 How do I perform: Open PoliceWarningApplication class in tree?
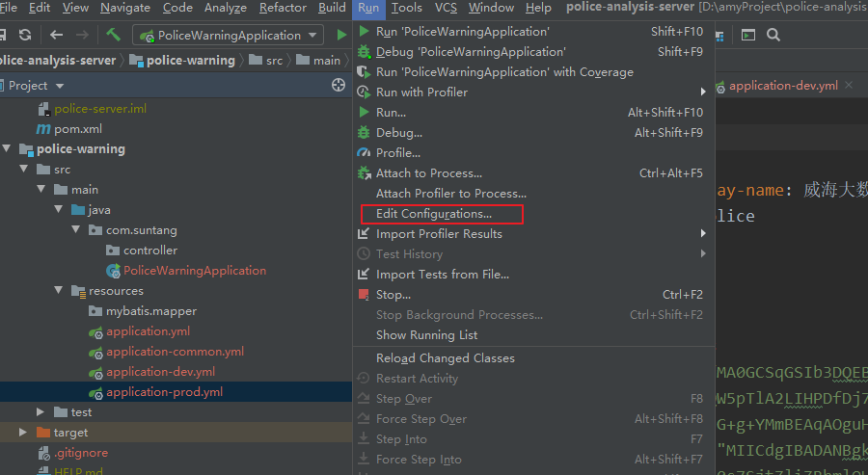(x=194, y=271)
